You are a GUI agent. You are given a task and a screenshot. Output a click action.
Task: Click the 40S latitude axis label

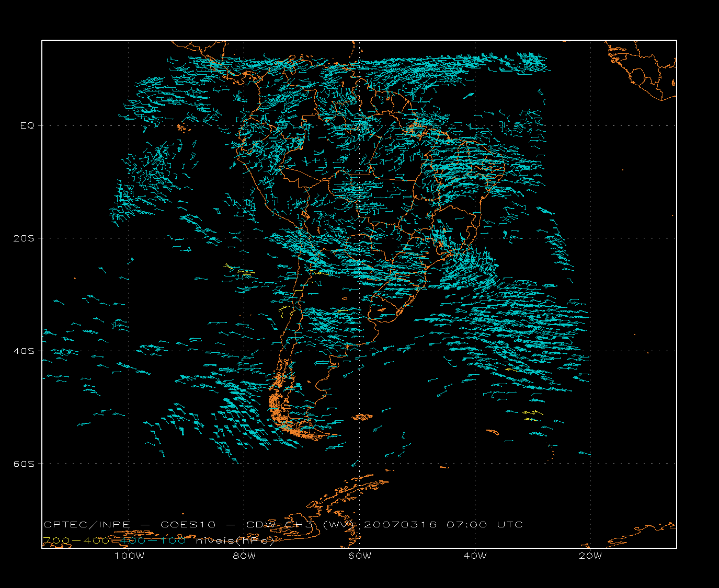(x=24, y=351)
